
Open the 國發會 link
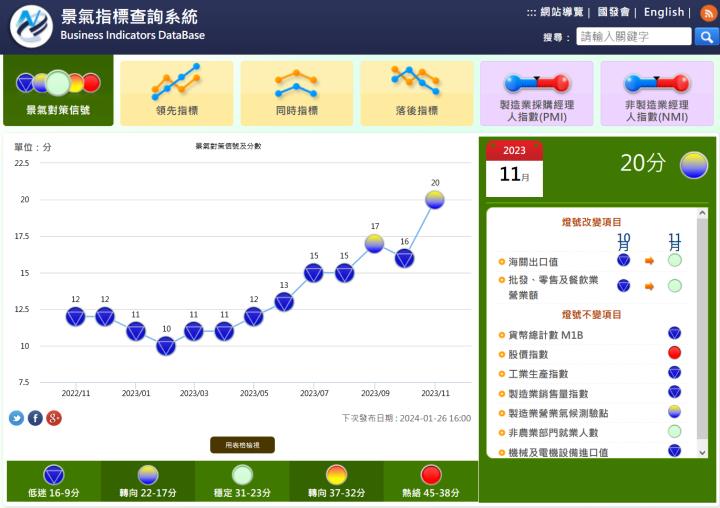613,12
